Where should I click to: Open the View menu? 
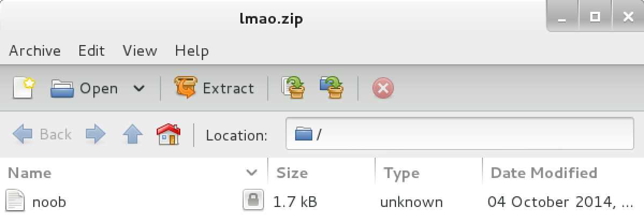(x=140, y=51)
